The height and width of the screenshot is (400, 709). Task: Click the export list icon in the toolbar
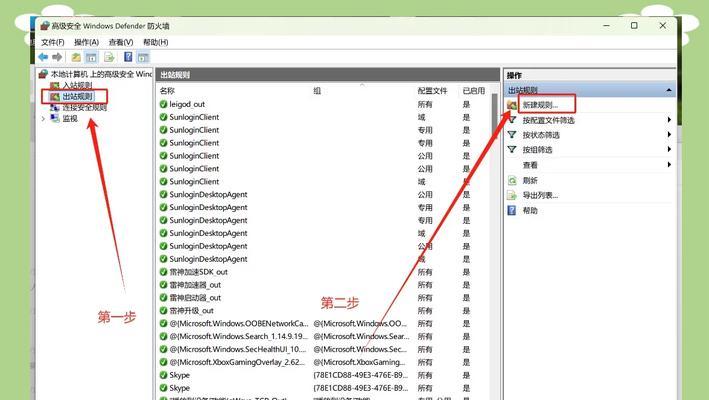(x=109, y=57)
